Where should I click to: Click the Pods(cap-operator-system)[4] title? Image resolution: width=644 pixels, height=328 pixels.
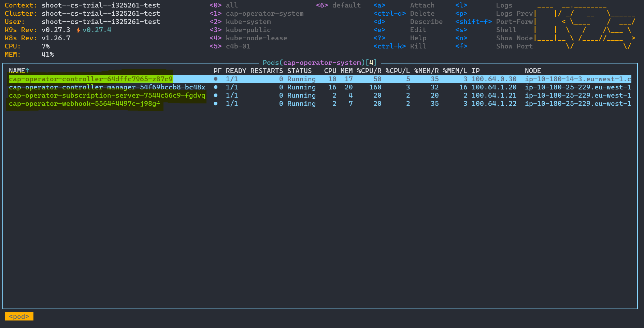[x=320, y=62]
